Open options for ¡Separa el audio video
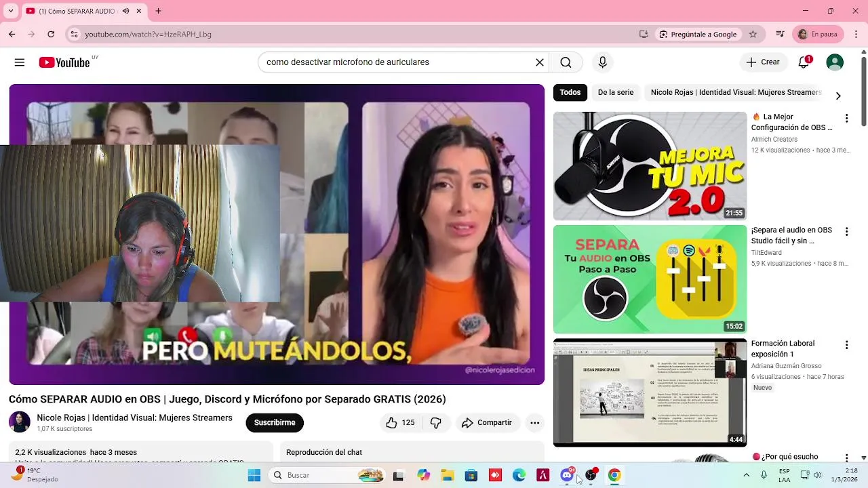The width and height of the screenshot is (868, 488). point(846,231)
